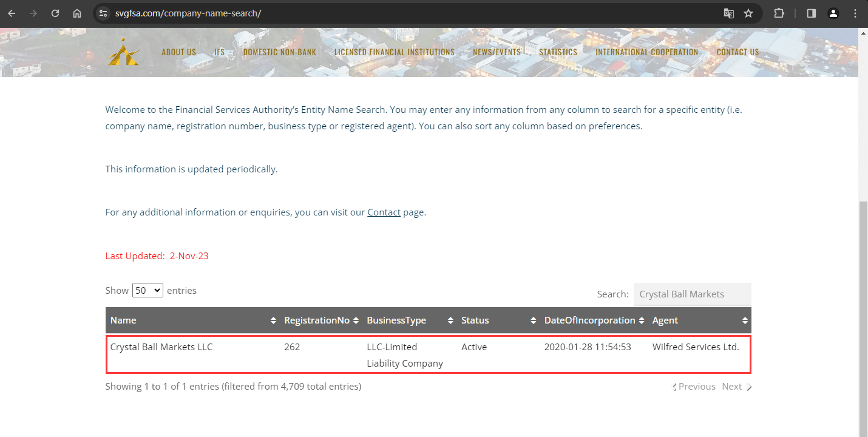Click the address bar URL

tap(188, 13)
